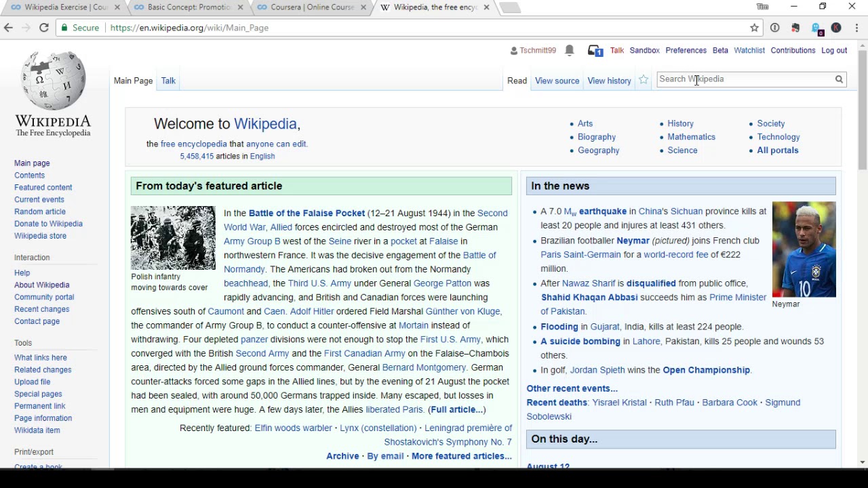Click the Ghostery extension icon
The width and height of the screenshot is (868, 488).
coord(815,28)
